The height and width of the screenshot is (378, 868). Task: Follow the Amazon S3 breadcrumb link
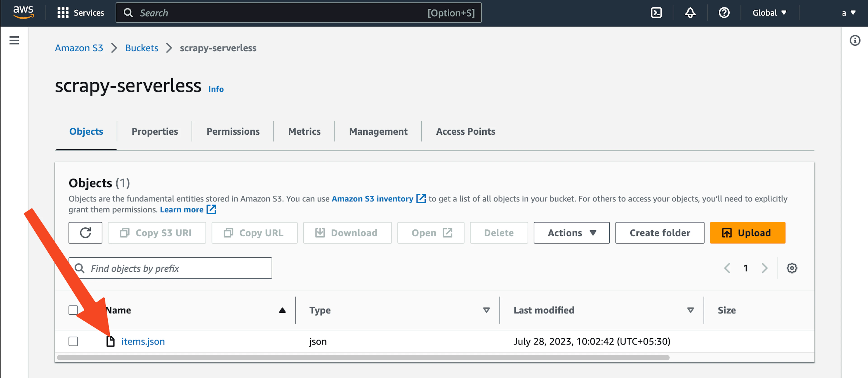coord(79,48)
